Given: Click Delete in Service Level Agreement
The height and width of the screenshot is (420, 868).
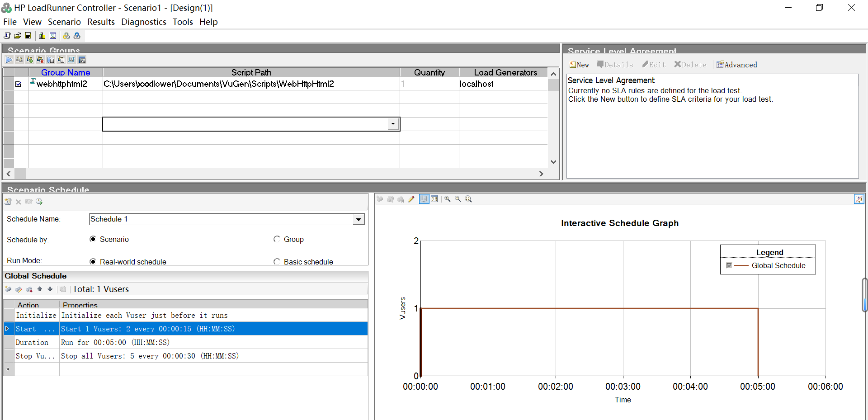Looking at the screenshot, I should 690,65.
